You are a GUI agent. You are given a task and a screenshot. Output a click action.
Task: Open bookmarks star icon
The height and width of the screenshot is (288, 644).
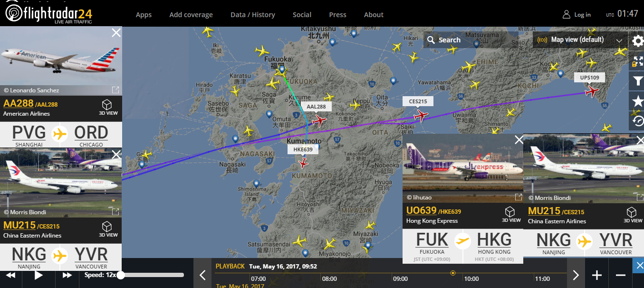click(638, 101)
